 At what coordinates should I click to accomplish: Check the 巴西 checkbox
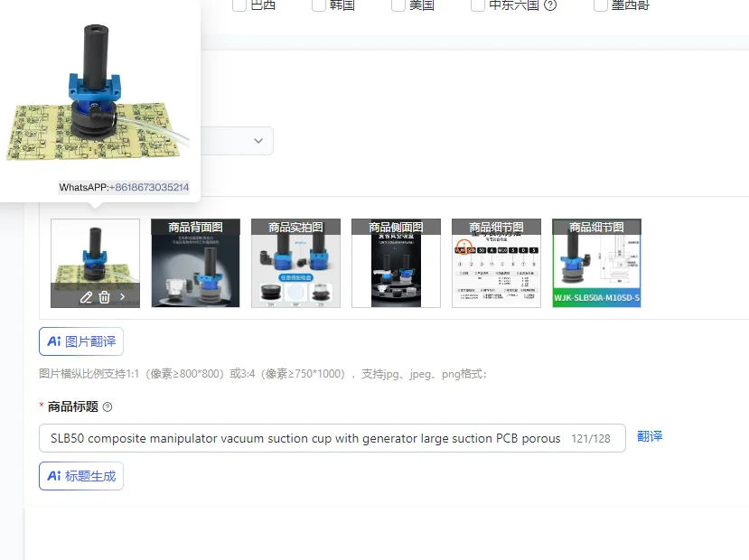click(239, 5)
